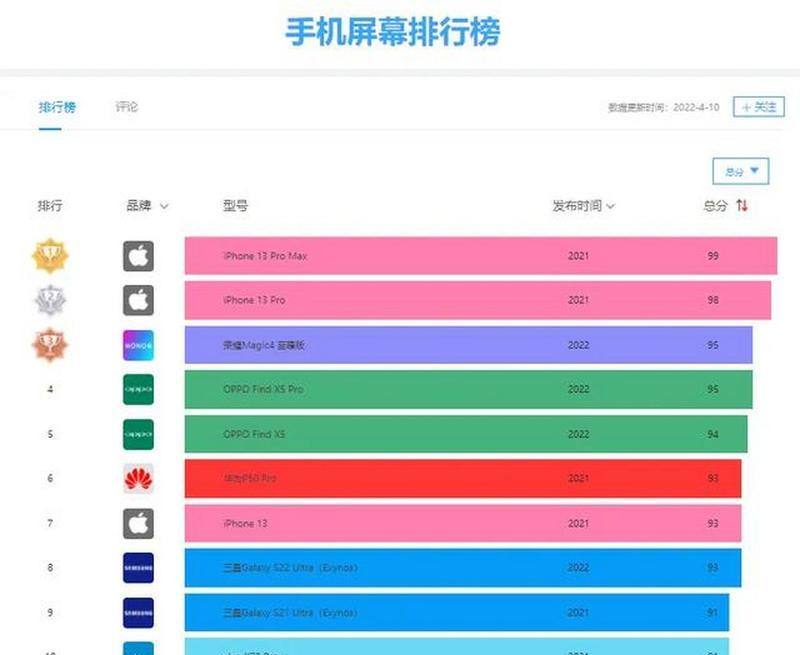Image resolution: width=800 pixels, height=655 pixels.
Task: Click the silver second-place badge
Action: tap(50, 300)
